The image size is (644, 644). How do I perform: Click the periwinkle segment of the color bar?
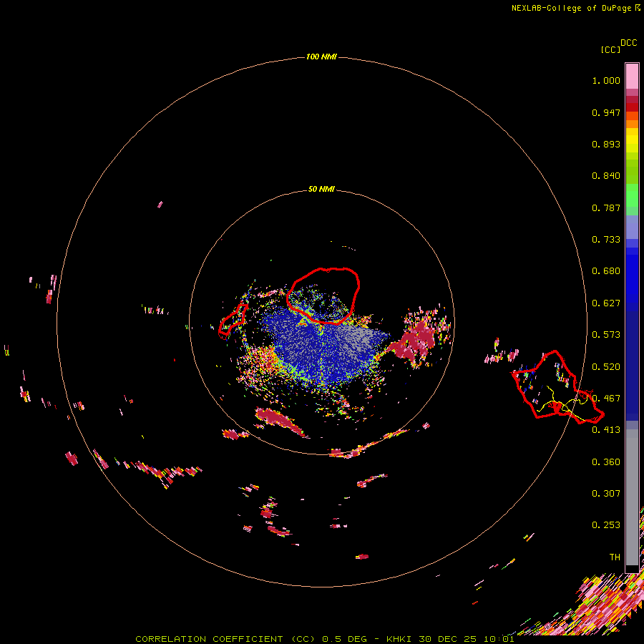[632, 227]
